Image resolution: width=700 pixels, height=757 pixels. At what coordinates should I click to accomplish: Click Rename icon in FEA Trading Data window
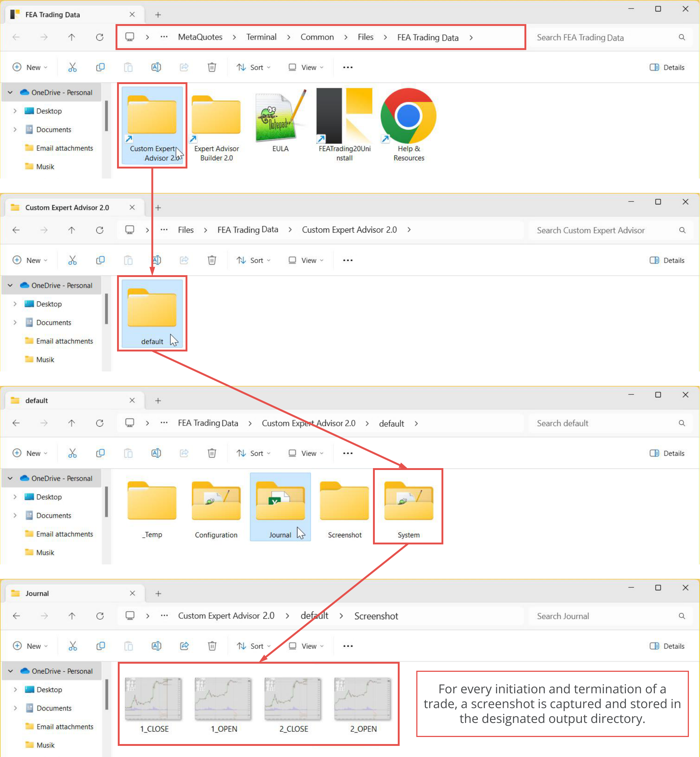(x=156, y=67)
